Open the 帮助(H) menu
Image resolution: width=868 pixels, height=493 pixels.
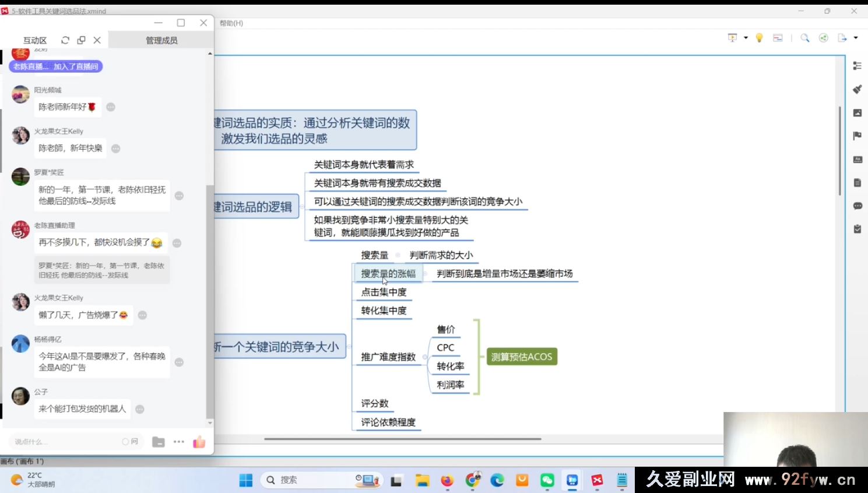[231, 23]
